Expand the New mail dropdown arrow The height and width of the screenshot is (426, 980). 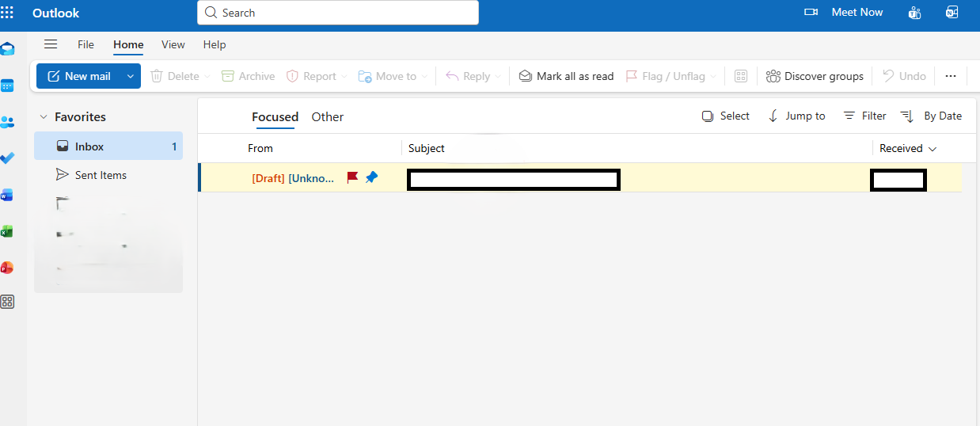[x=131, y=76]
